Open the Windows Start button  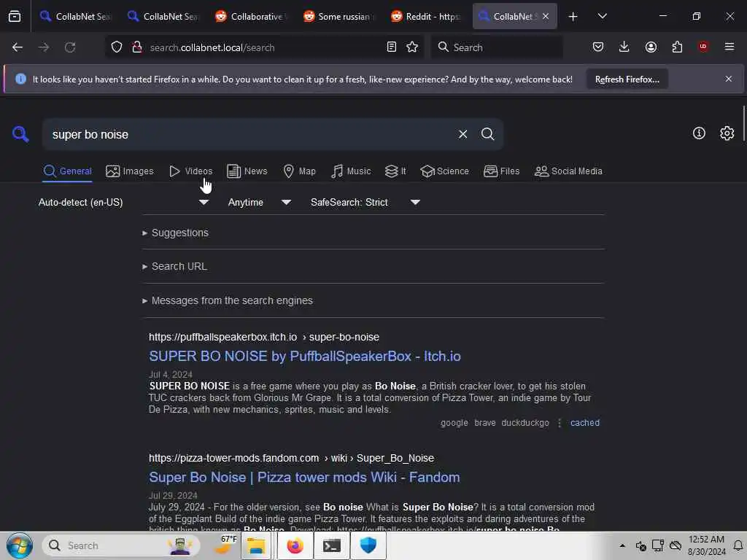[19, 545]
